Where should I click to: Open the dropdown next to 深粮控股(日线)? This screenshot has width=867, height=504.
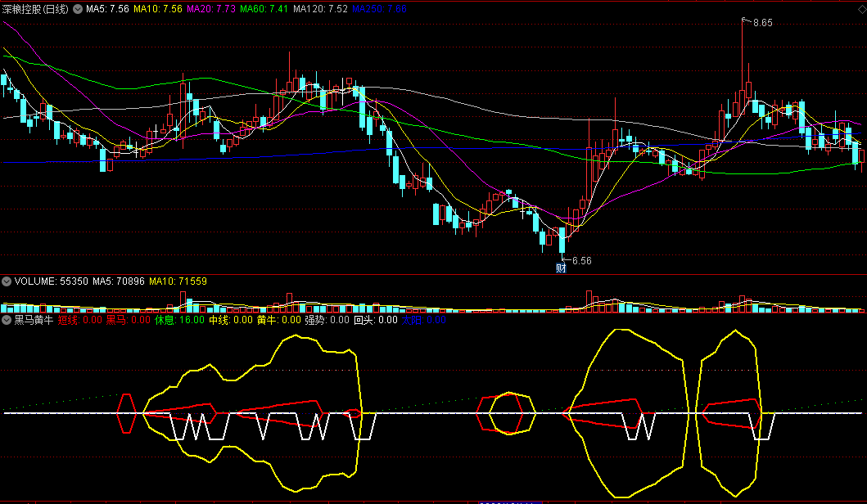78,9
